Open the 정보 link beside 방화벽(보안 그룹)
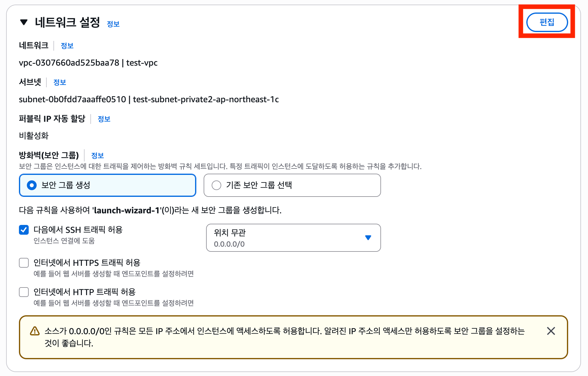588x376 pixels. coord(98,156)
